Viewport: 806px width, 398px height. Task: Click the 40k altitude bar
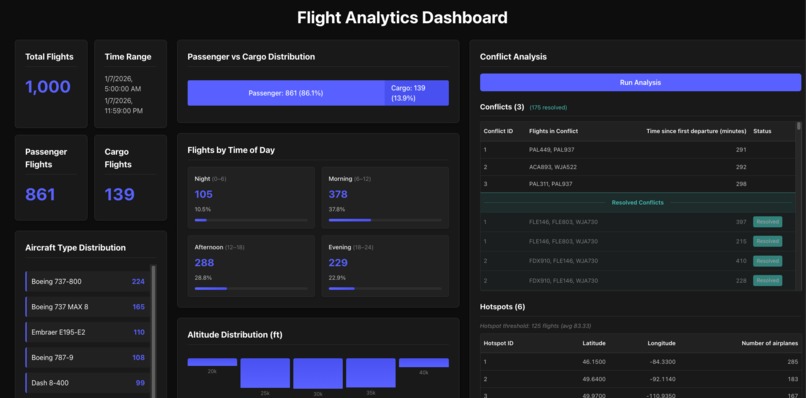(424, 363)
